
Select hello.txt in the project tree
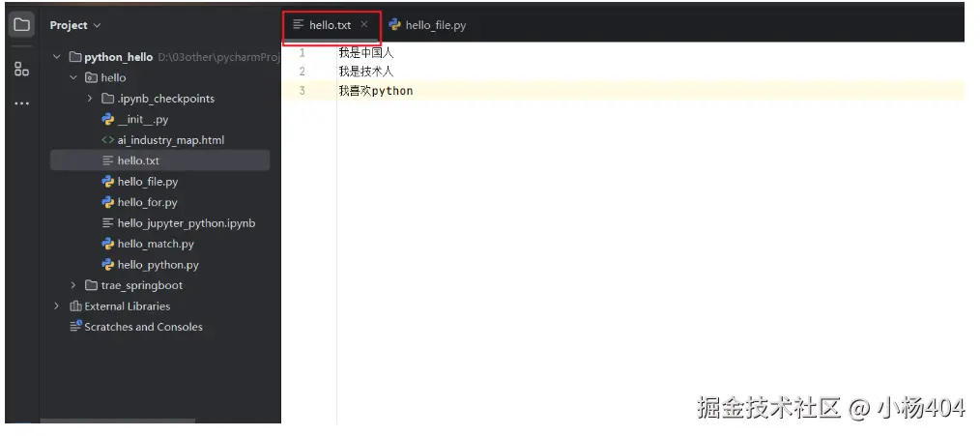pos(138,160)
